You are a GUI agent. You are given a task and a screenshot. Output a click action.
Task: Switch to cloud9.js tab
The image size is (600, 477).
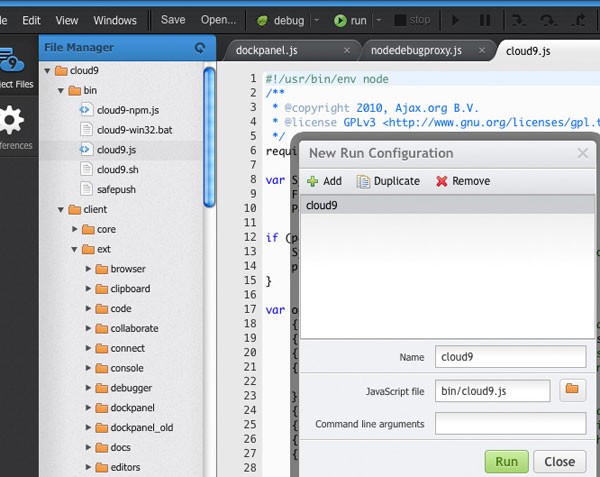tap(528, 51)
